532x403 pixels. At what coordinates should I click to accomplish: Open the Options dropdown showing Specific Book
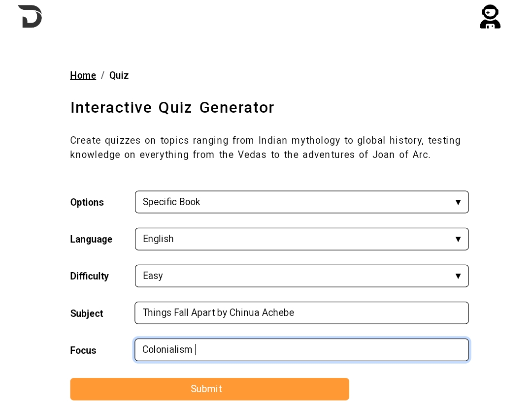(301, 202)
